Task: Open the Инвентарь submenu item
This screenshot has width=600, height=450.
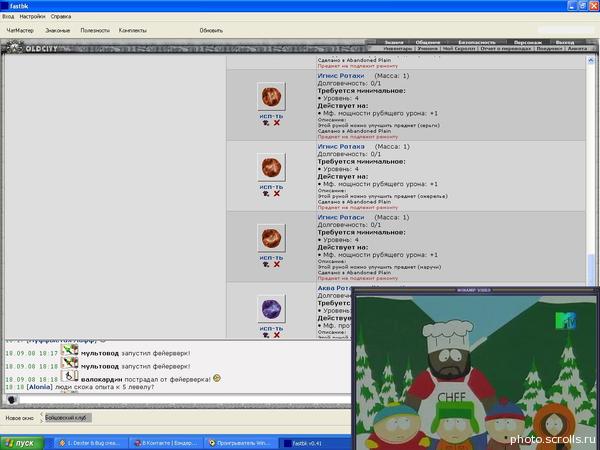Action: (x=398, y=49)
